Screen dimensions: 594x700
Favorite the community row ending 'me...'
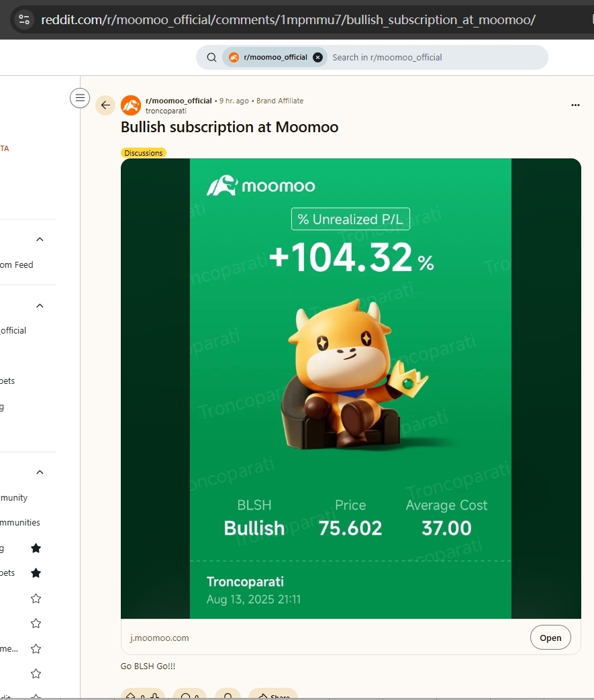36,649
